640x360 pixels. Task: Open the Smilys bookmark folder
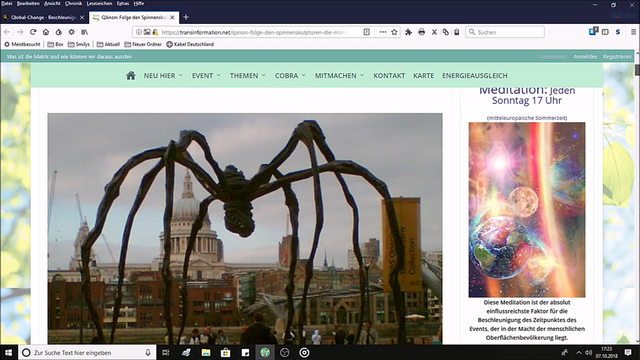point(79,44)
